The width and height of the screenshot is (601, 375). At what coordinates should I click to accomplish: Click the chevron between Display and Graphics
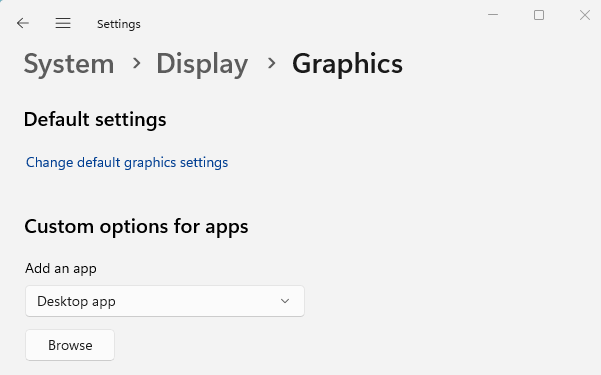[x=271, y=63]
